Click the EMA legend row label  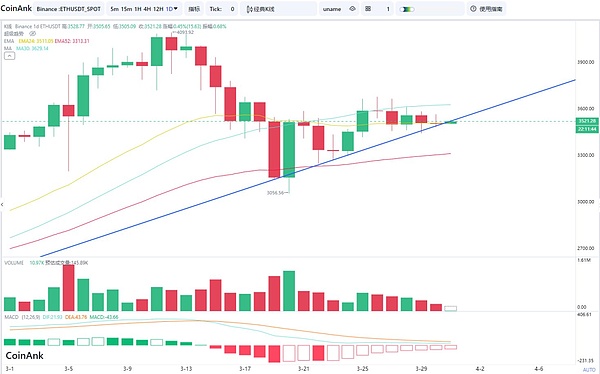[x=9, y=41]
